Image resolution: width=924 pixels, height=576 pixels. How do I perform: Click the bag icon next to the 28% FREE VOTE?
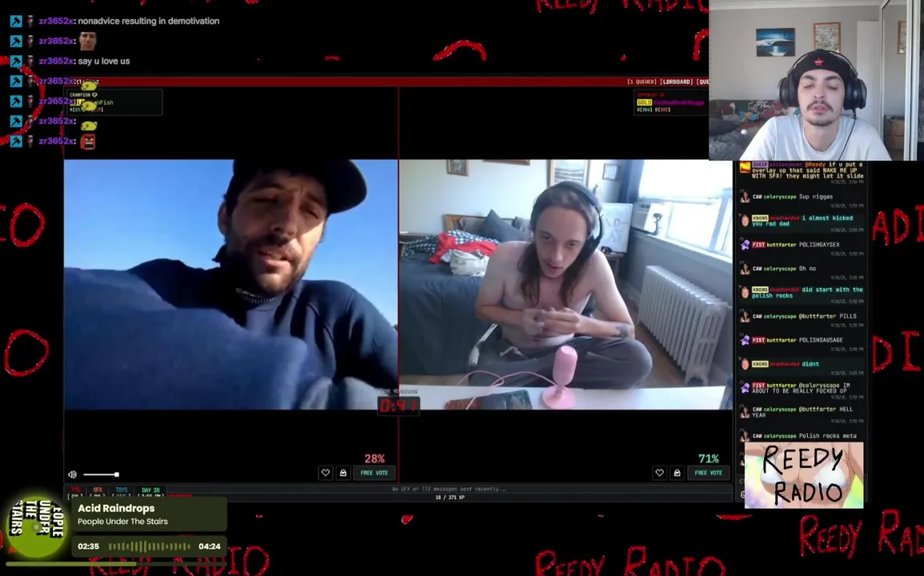pos(343,472)
